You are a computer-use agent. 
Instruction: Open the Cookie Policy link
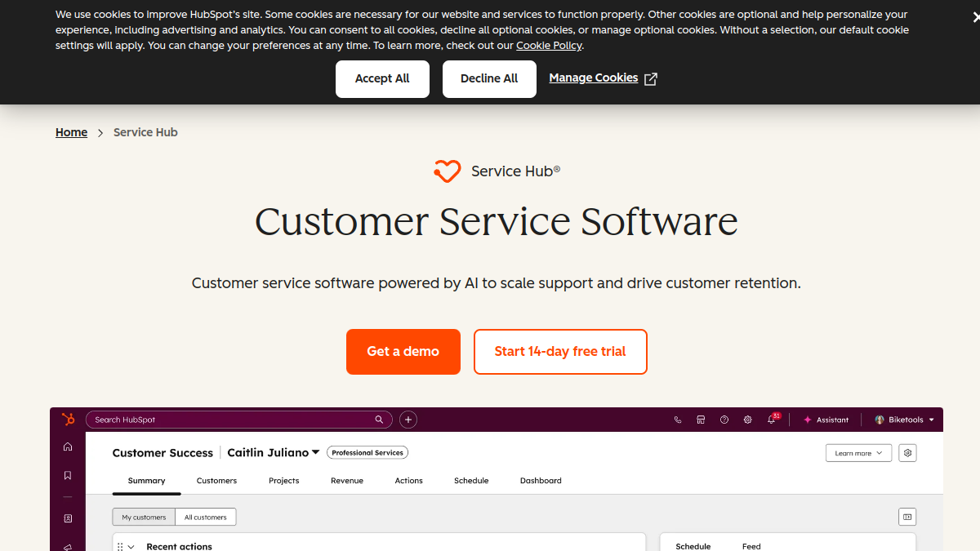pyautogui.click(x=549, y=46)
